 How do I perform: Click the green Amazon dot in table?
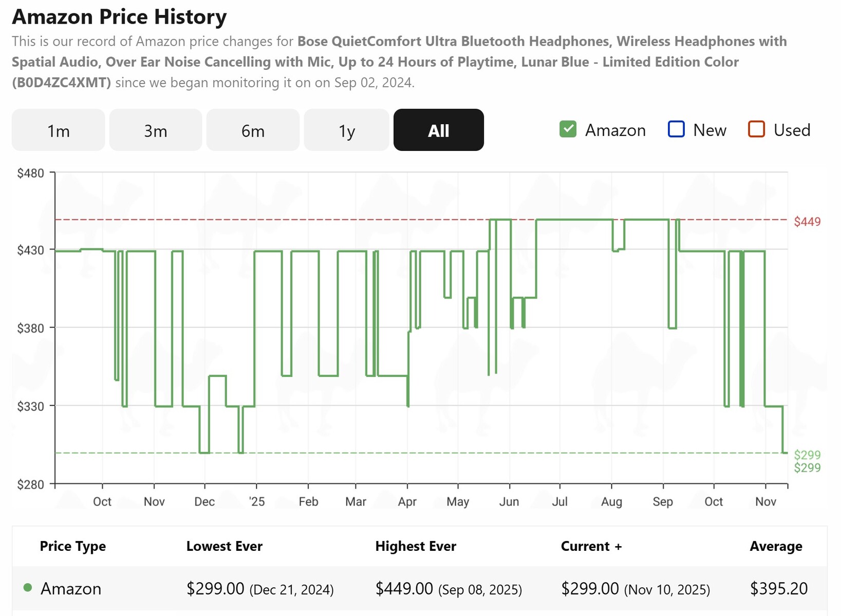(28, 588)
